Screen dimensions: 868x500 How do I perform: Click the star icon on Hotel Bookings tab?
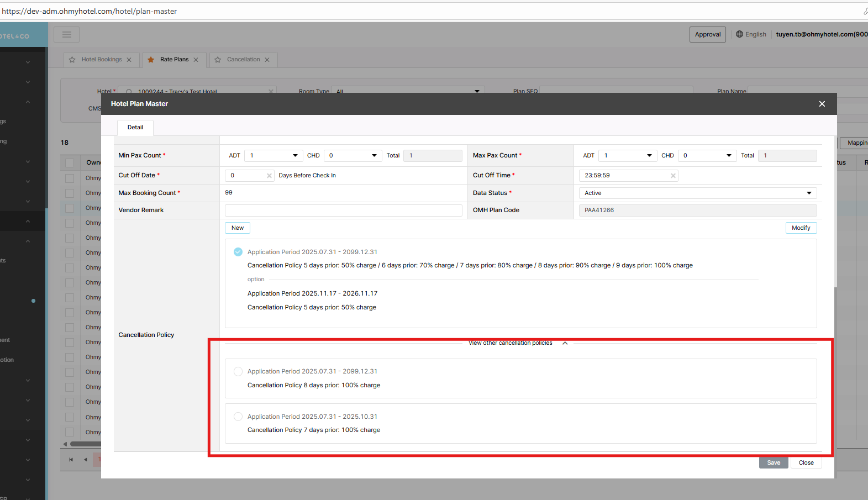point(72,60)
